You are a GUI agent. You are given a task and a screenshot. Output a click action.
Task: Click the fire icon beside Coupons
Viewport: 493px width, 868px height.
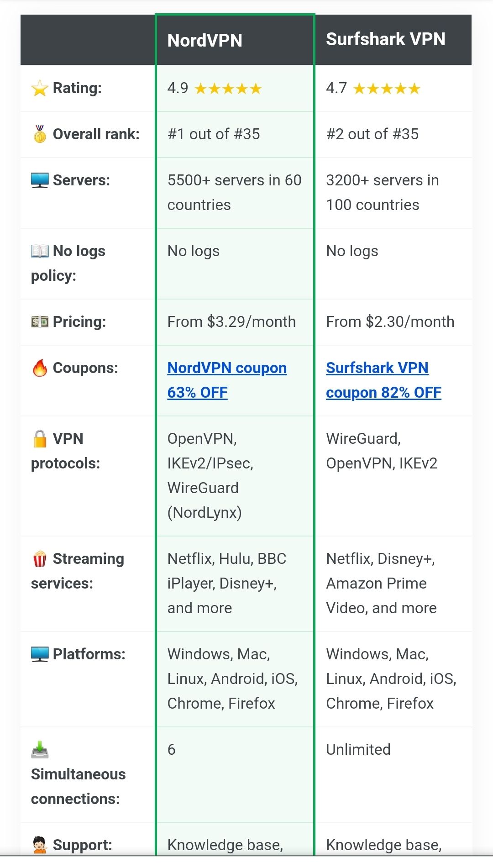(40, 368)
